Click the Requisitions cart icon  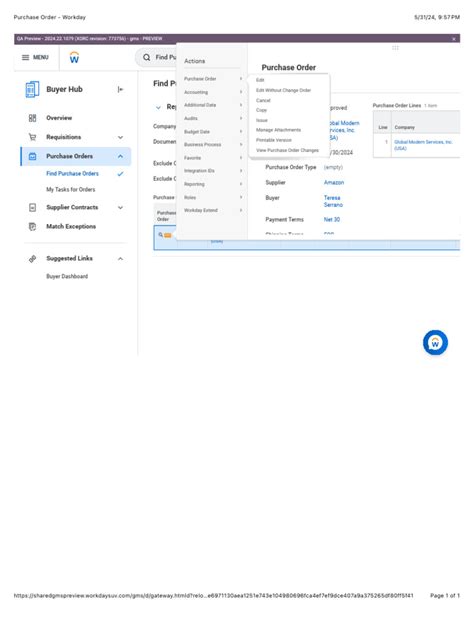[x=32, y=137]
